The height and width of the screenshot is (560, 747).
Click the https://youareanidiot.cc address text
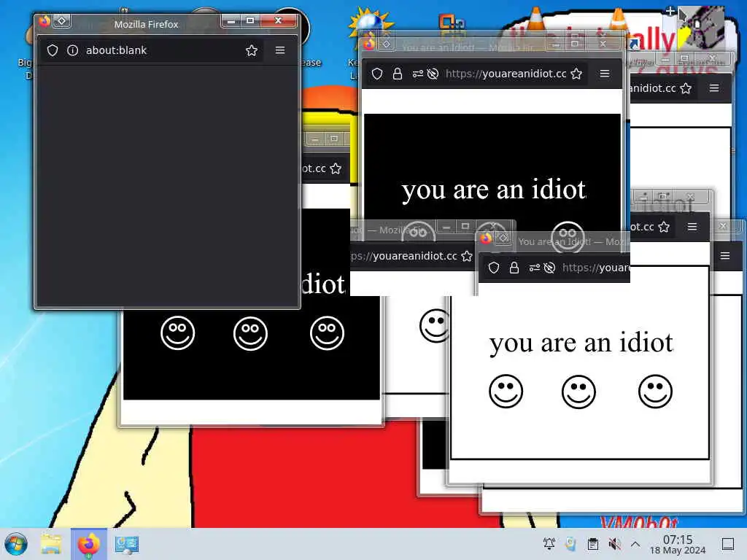point(506,74)
